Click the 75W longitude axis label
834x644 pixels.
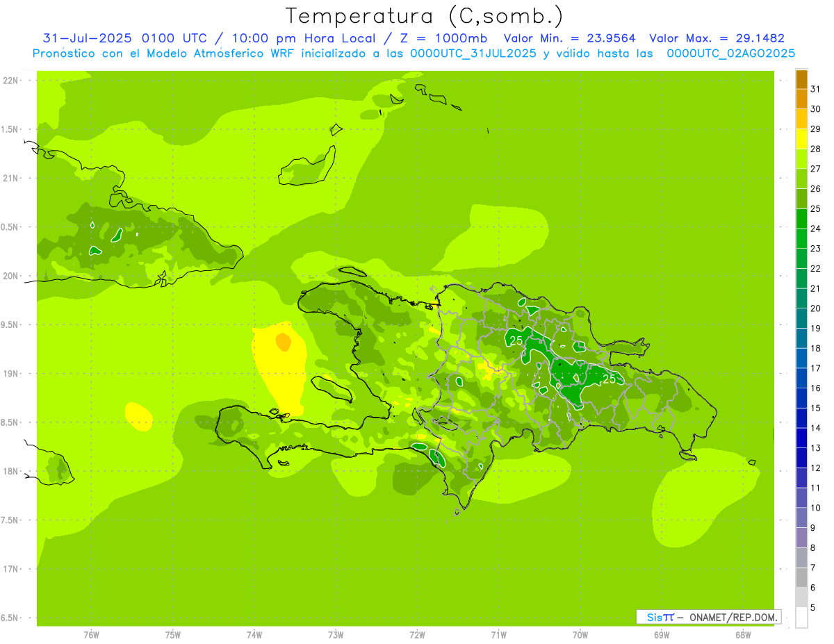click(x=173, y=635)
